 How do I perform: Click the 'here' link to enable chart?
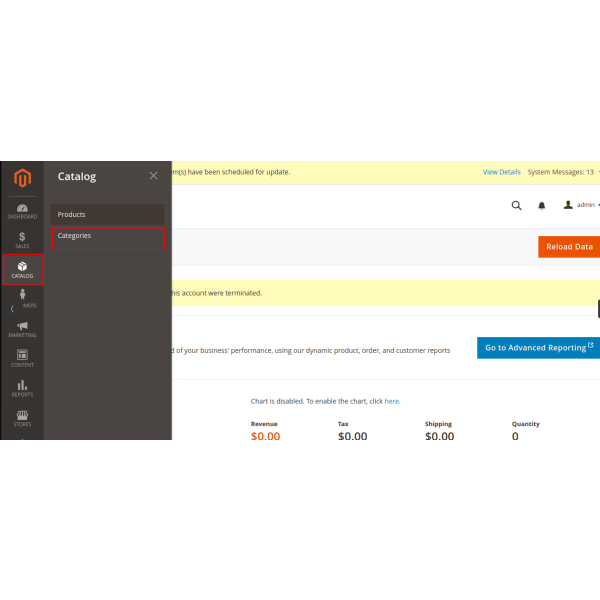(392, 401)
